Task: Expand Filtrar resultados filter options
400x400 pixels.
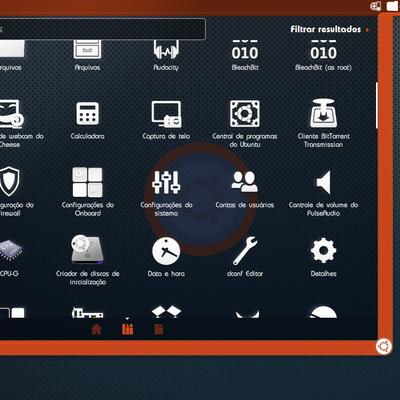Action: [330, 29]
